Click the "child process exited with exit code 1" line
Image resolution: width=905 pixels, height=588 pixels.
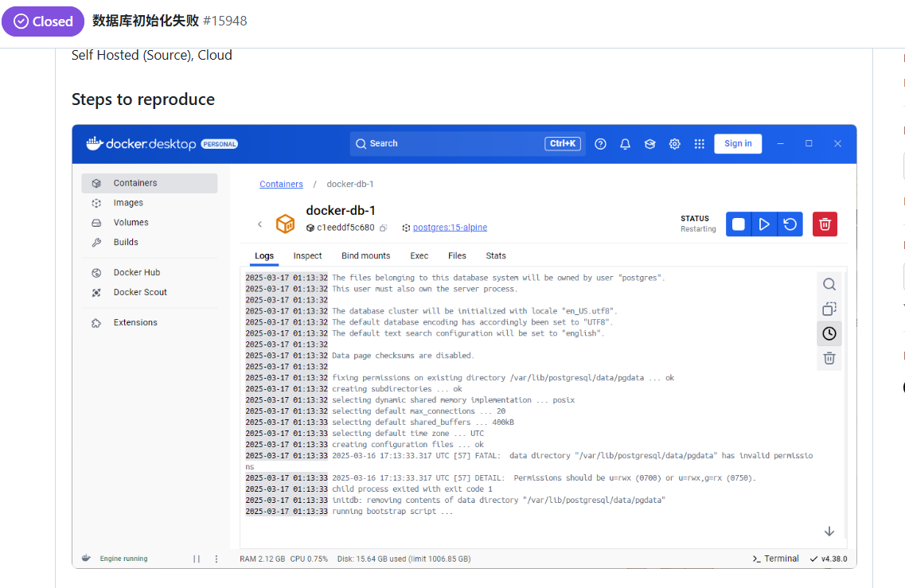pos(412,489)
